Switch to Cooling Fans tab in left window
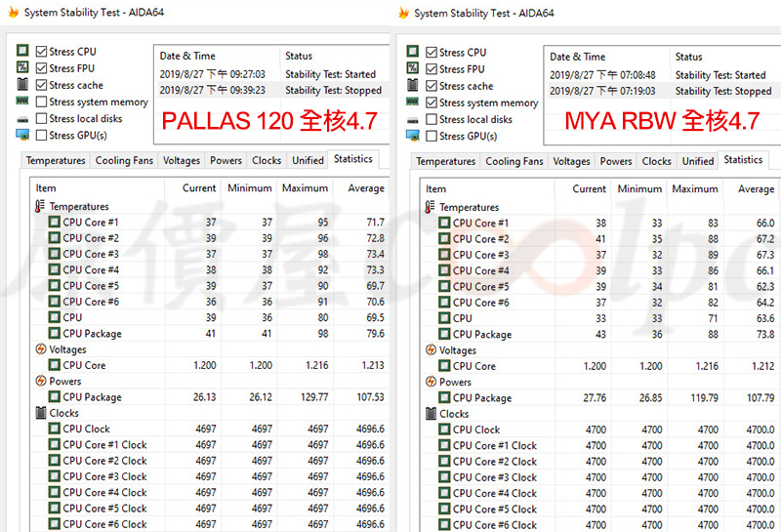The width and height of the screenshot is (781, 532). pos(123,161)
